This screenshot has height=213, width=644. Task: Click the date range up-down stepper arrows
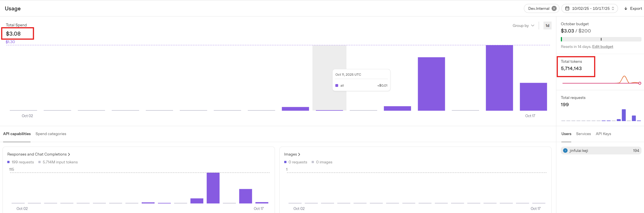click(x=613, y=8)
